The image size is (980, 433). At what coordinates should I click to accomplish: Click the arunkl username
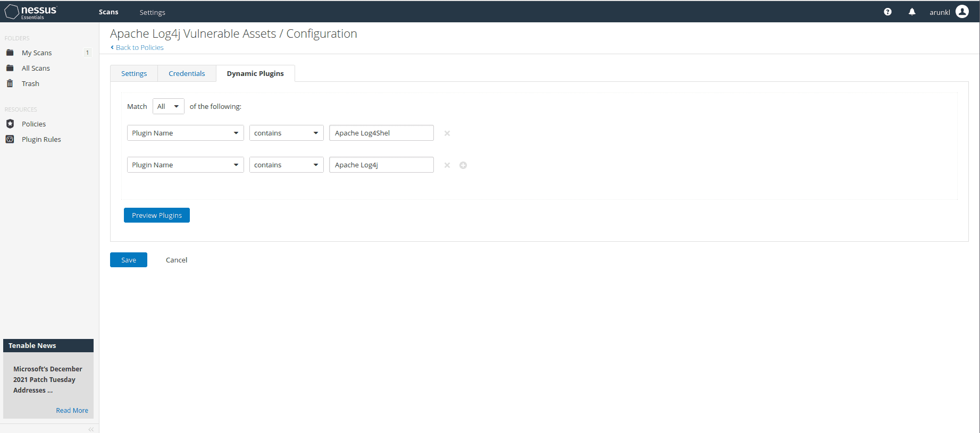pos(940,12)
